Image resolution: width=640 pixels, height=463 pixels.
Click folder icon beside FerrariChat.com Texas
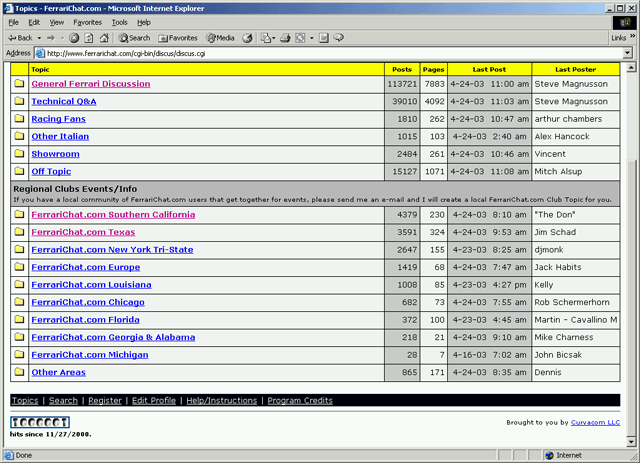(19, 232)
